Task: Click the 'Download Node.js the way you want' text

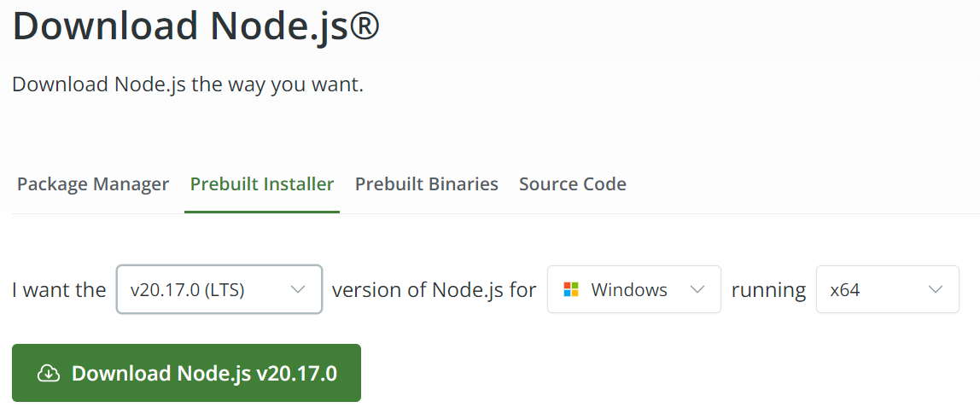Action: point(188,84)
